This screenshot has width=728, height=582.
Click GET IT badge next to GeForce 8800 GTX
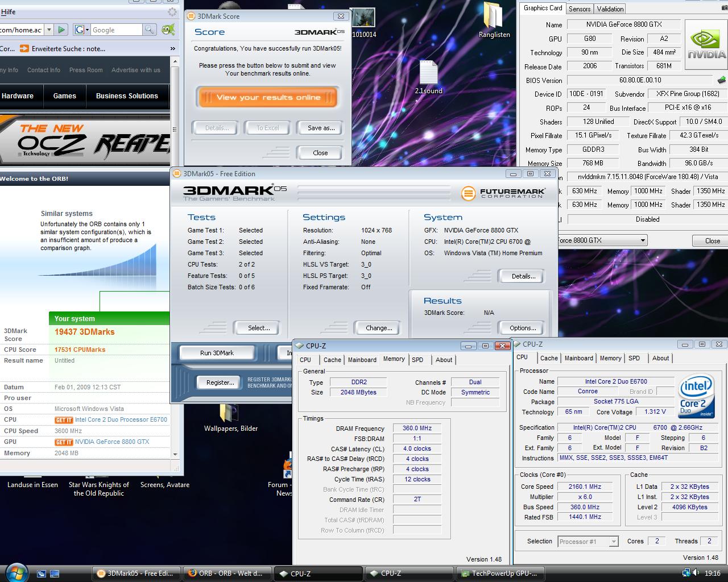tap(64, 442)
